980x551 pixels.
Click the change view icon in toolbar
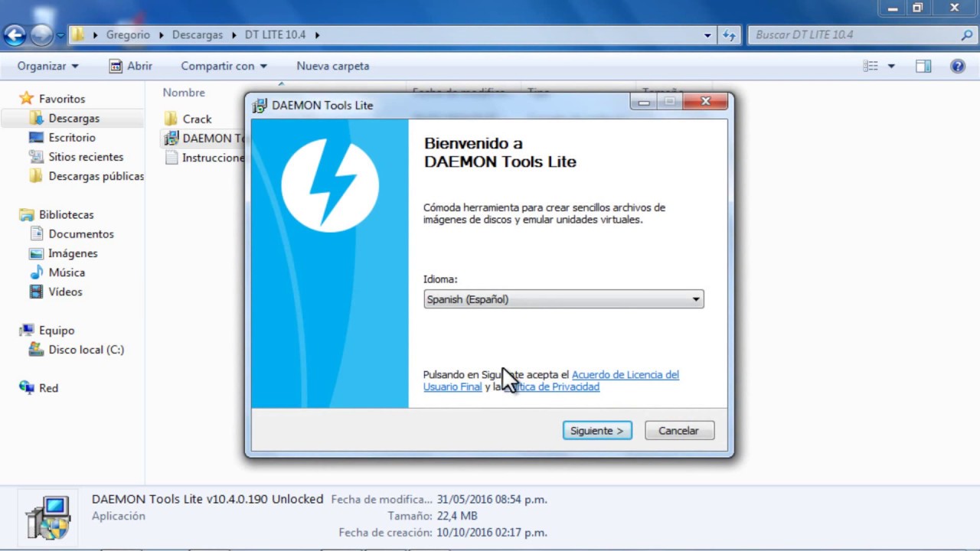tap(871, 66)
